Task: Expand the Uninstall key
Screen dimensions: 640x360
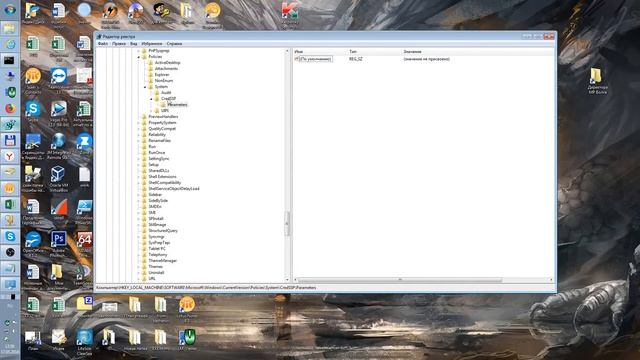Action: 139,273
